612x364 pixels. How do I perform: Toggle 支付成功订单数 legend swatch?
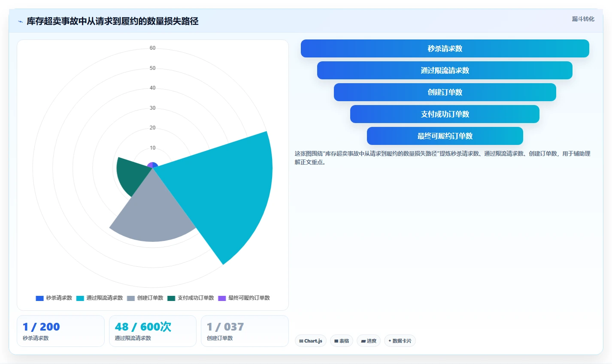pyautogui.click(x=171, y=298)
